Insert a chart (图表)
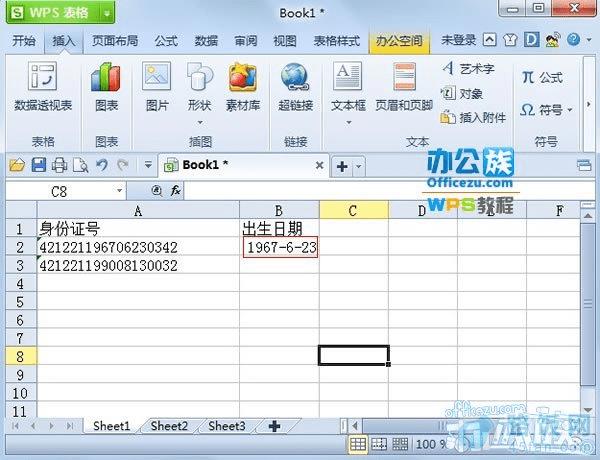 (x=106, y=87)
